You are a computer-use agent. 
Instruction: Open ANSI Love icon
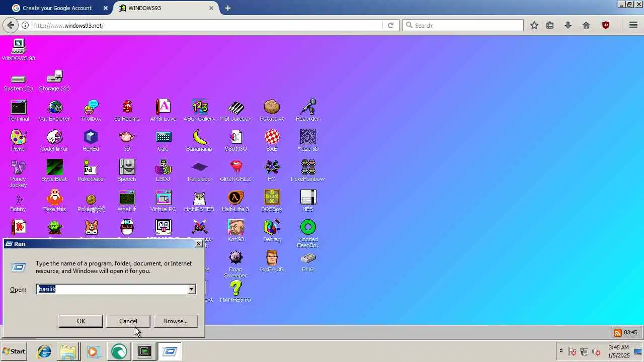pyautogui.click(x=163, y=111)
